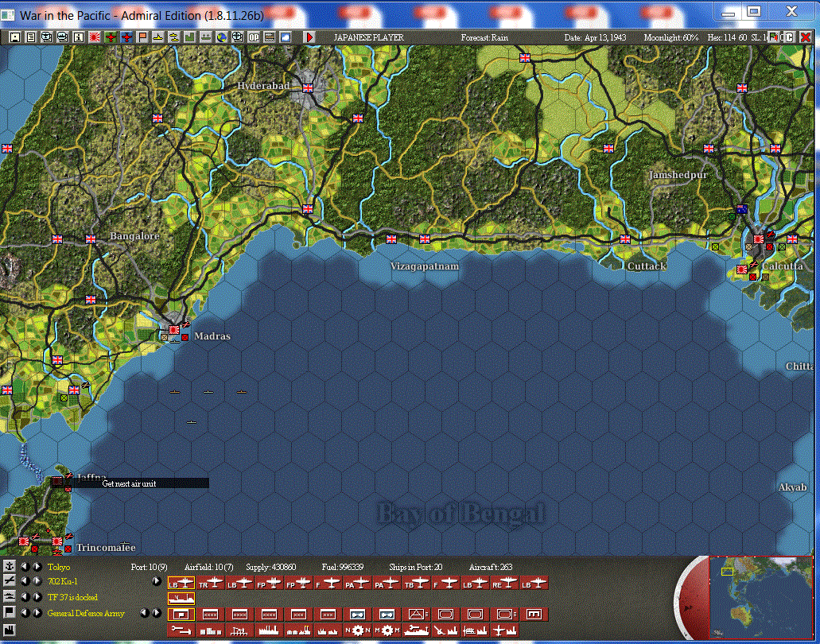Image resolution: width=820 pixels, height=644 pixels.
Task: Select the TB torpedo bomber air unit
Action: pos(416,582)
